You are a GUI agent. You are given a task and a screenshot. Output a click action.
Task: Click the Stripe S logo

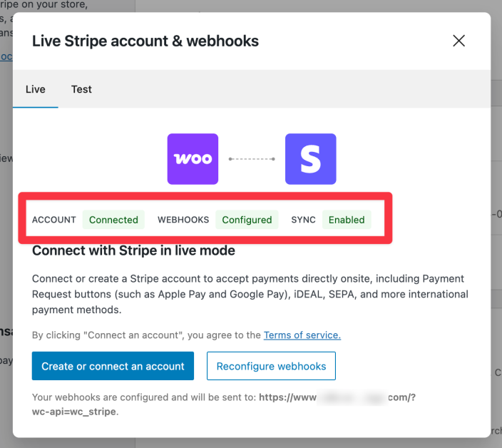(x=310, y=159)
